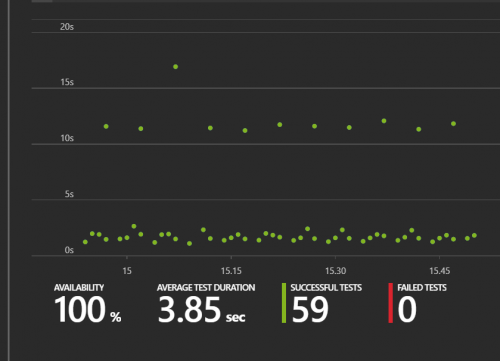
Task: Click the 15.15 time axis label
Action: point(231,271)
